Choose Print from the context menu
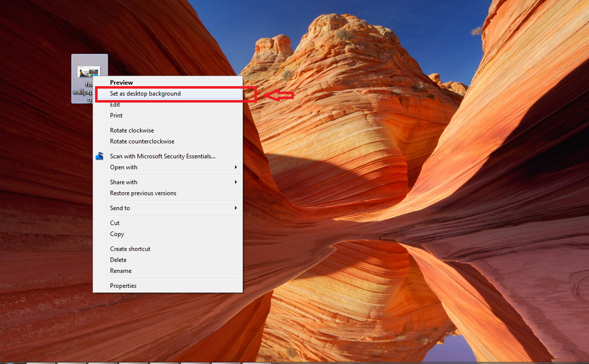Image resolution: width=589 pixels, height=364 pixels. click(x=116, y=116)
